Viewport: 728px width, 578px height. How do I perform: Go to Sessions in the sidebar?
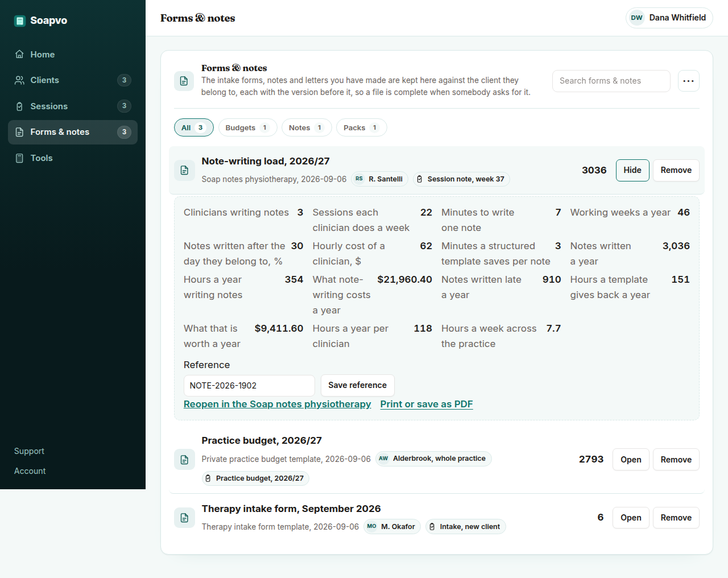(73, 106)
